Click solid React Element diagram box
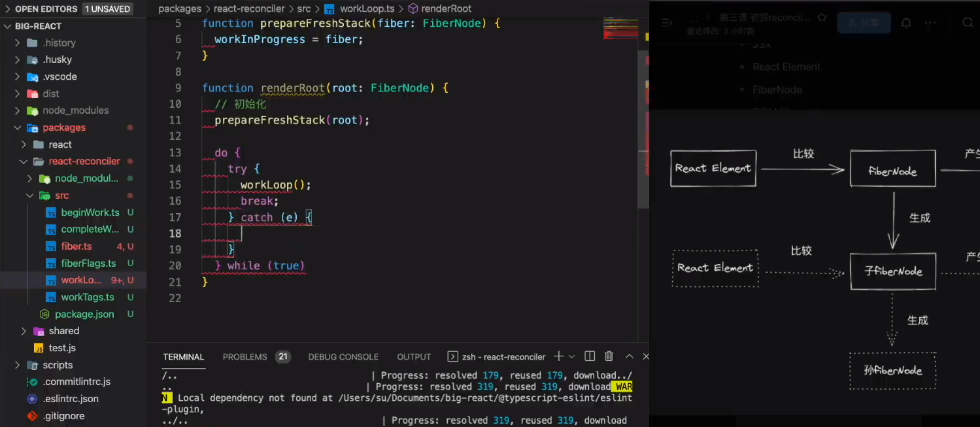Screen dimensions: 980x427 (x=713, y=168)
